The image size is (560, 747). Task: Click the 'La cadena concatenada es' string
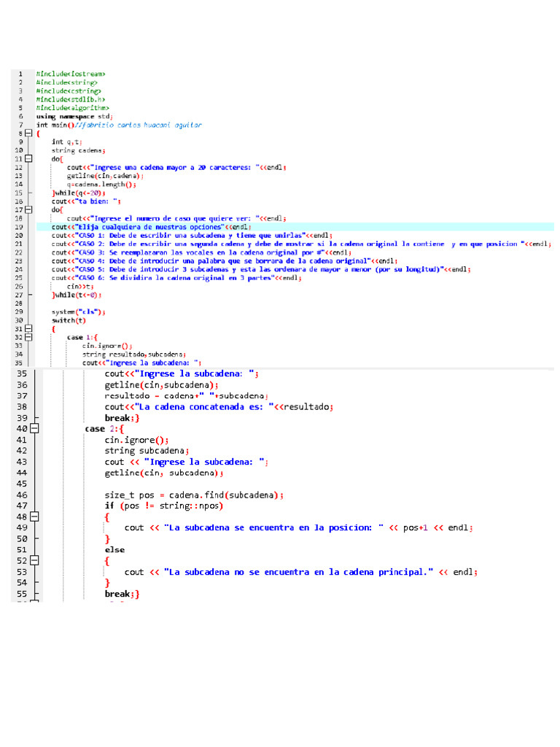[x=195, y=407]
